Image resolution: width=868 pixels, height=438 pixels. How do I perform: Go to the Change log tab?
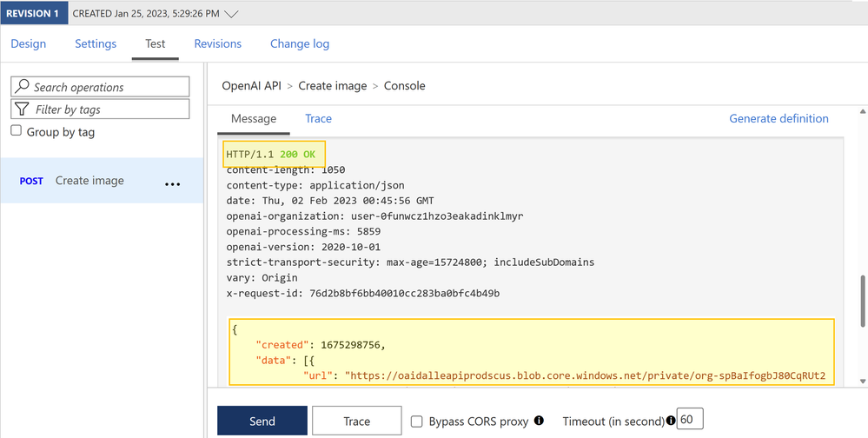pyautogui.click(x=300, y=43)
